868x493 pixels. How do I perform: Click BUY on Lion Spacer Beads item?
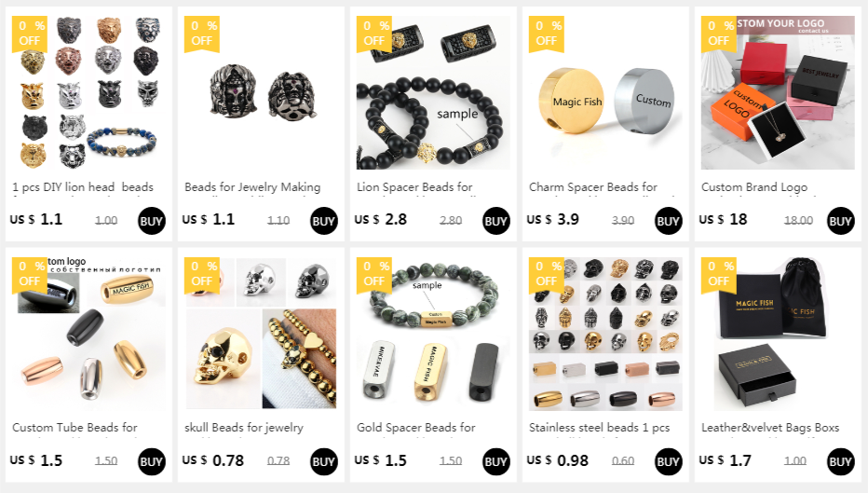pyautogui.click(x=496, y=221)
